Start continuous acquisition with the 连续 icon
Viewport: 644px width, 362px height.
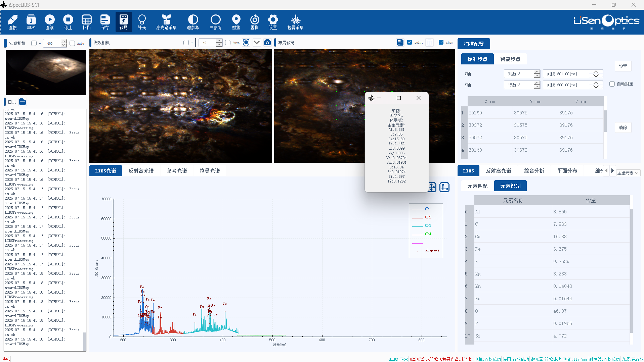pos(49,22)
